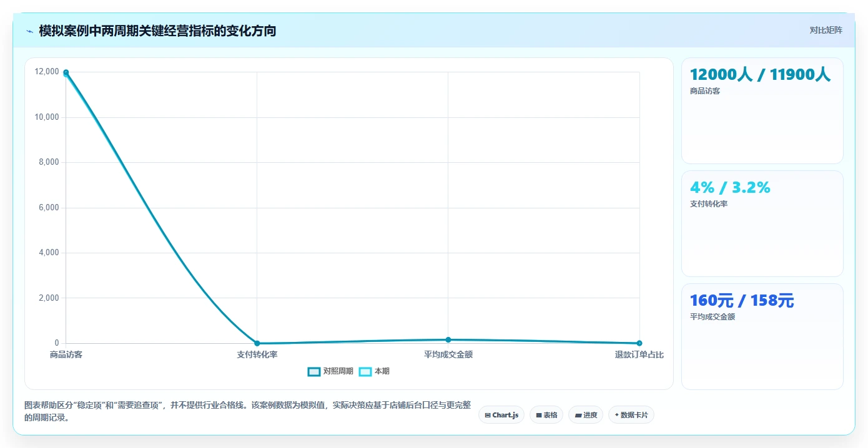Screen dimensions: 868x448
Task: Click the 商品访客 x-axis label
Action: [x=66, y=354]
